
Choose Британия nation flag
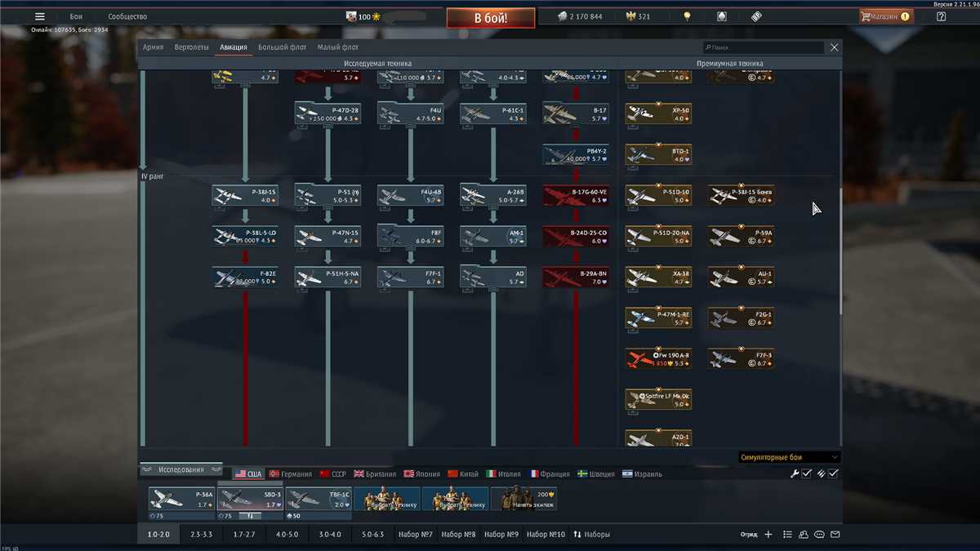tap(375, 473)
